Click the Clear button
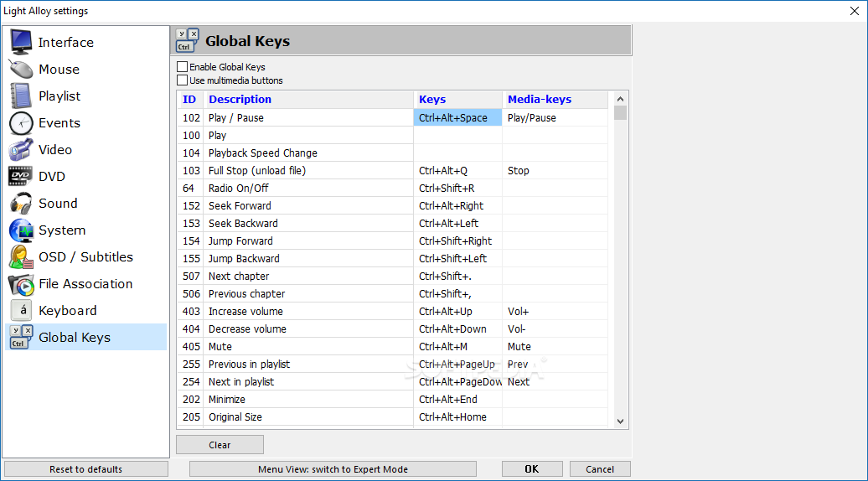This screenshot has width=868, height=481. click(x=220, y=444)
